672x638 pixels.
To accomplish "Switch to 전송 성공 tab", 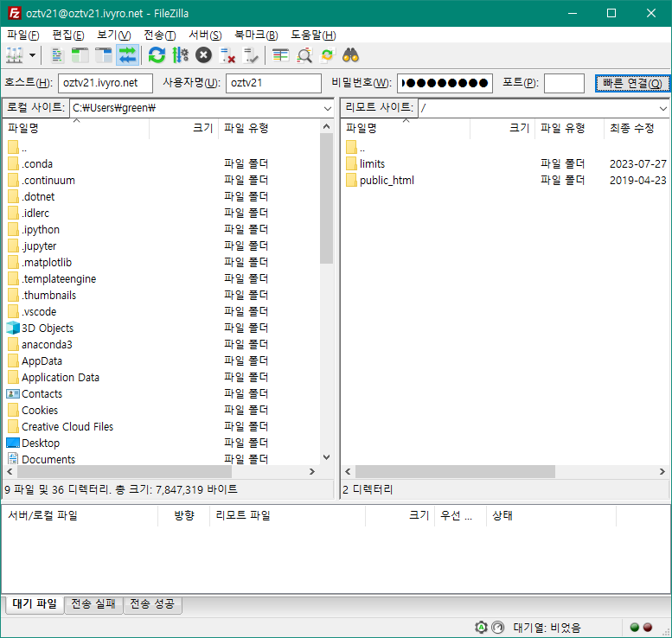I will click(x=152, y=604).
